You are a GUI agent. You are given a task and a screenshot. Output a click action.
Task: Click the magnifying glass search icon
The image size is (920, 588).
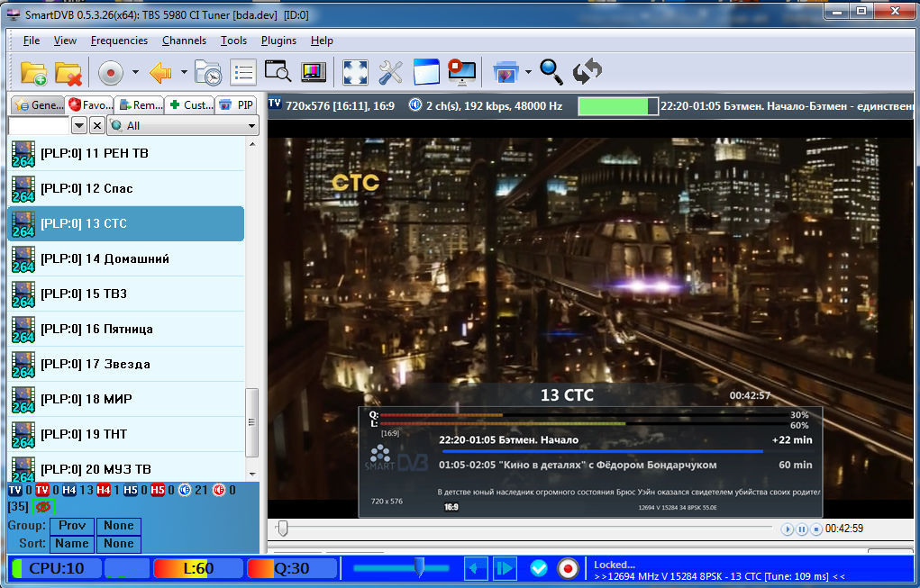[551, 72]
